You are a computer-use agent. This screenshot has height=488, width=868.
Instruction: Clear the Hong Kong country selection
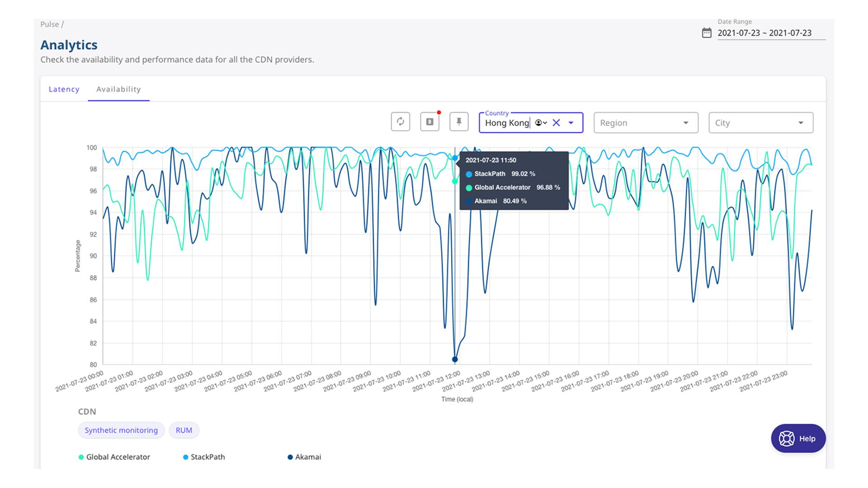pos(556,122)
